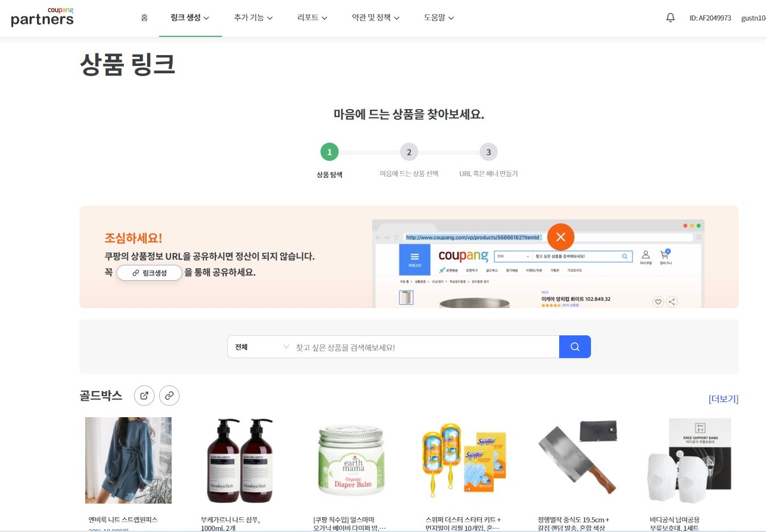Select the 엔비룩 니트 dress thumbnail
The width and height of the screenshot is (766, 532).
point(128,460)
